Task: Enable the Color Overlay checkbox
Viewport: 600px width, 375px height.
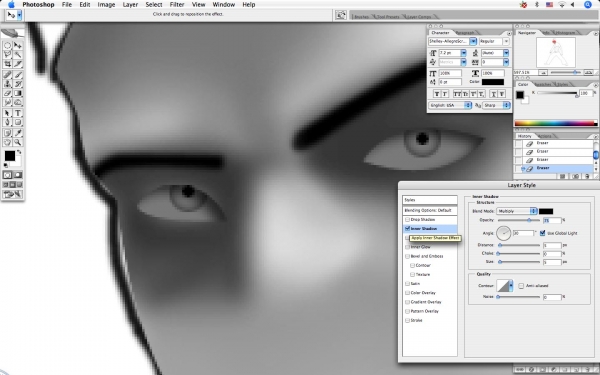Action: (408, 293)
